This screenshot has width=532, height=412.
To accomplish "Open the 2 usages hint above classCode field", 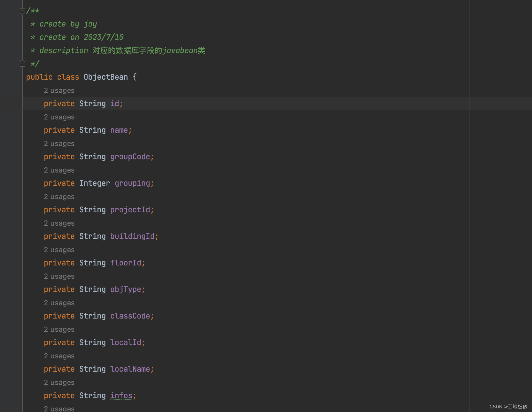I will [x=59, y=303].
